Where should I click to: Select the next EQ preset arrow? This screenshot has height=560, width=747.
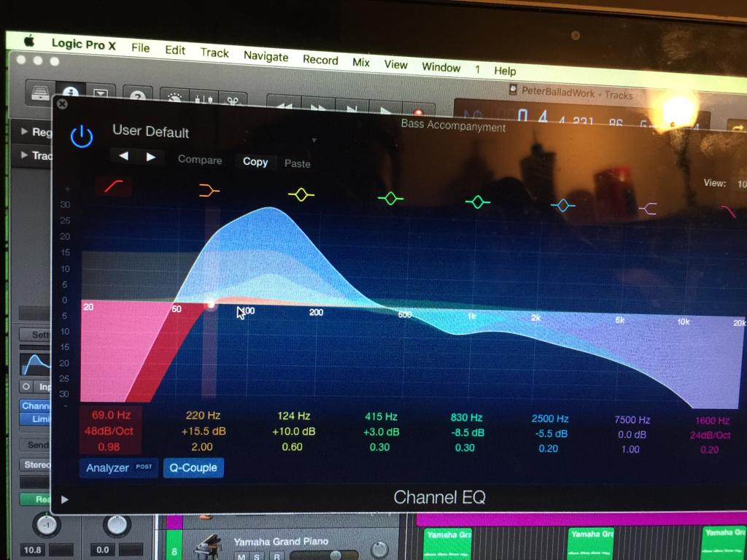point(150,157)
